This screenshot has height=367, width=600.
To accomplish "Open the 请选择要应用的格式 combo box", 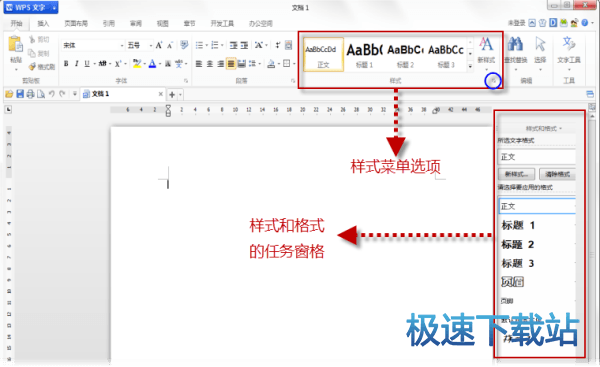I will coord(538,206).
